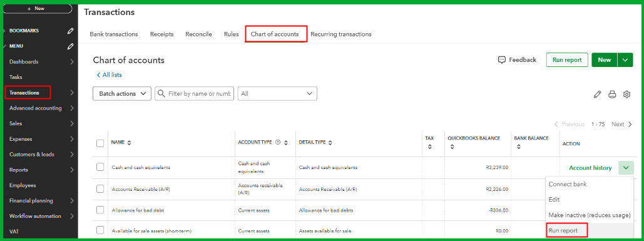Open the All account filter dropdown
644x241 pixels.
pos(277,94)
